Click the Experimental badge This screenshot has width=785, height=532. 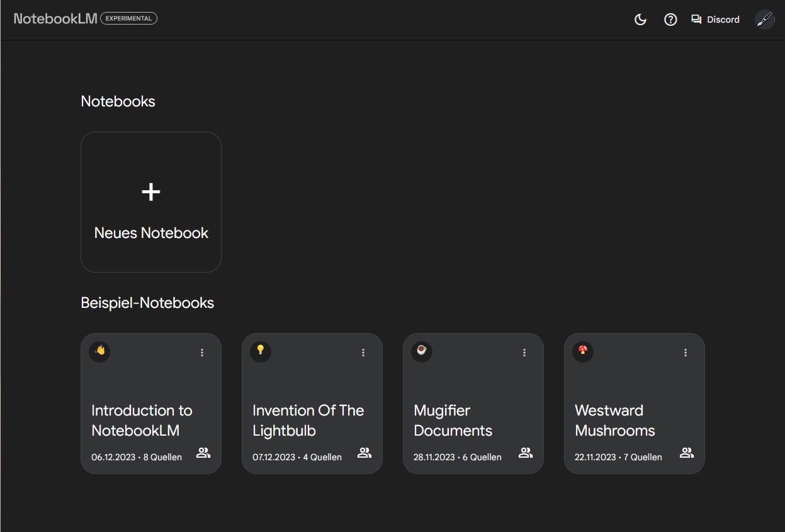click(128, 18)
